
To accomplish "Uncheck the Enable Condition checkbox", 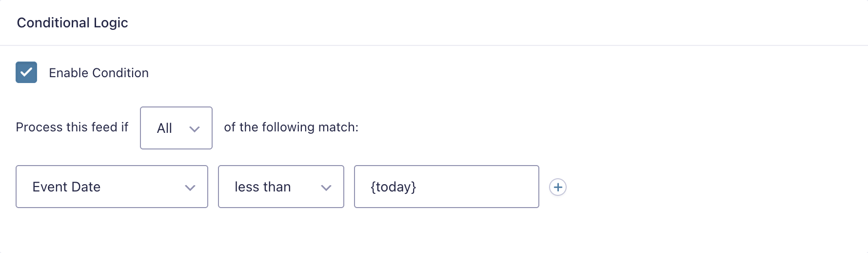I will (26, 72).
